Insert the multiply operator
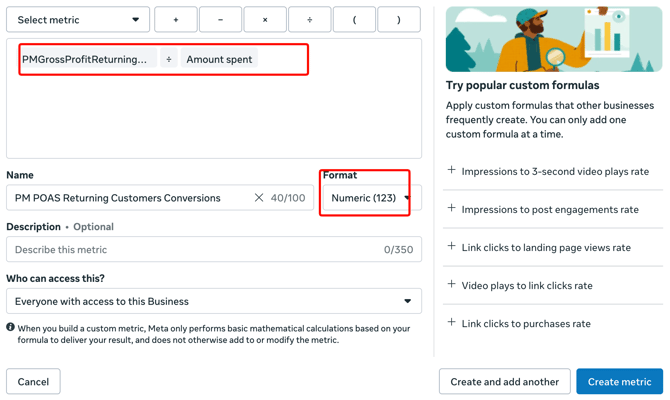The image size is (670, 400). [x=265, y=20]
